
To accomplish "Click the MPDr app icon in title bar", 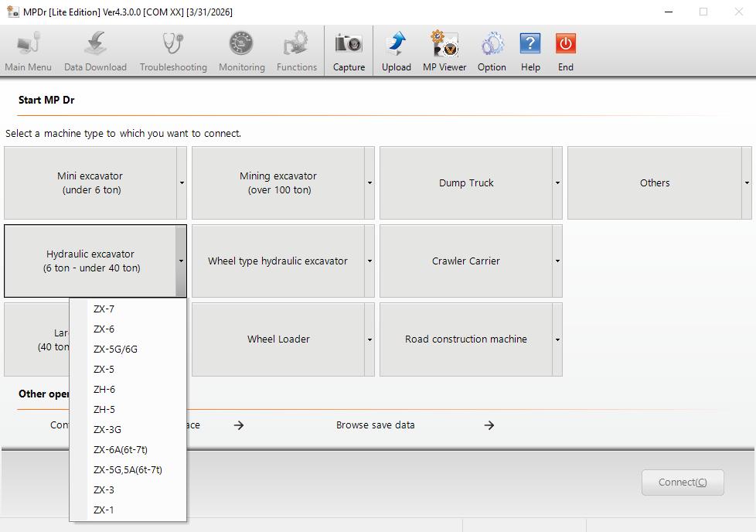I will point(13,12).
